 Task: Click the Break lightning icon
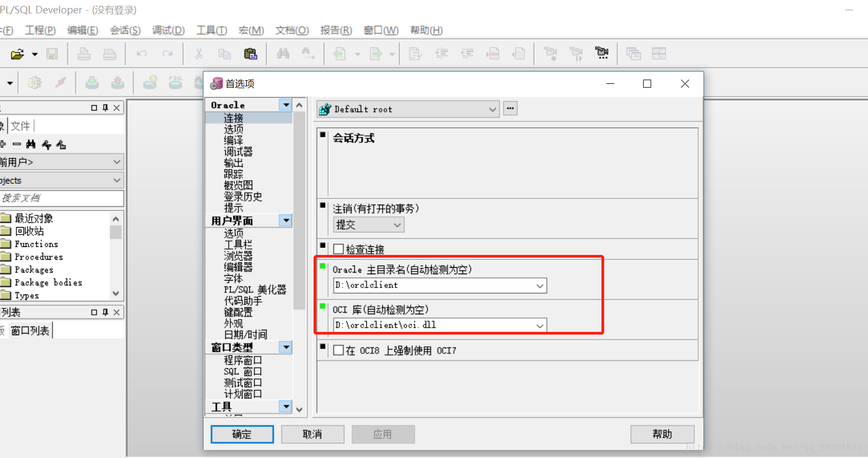(60, 83)
